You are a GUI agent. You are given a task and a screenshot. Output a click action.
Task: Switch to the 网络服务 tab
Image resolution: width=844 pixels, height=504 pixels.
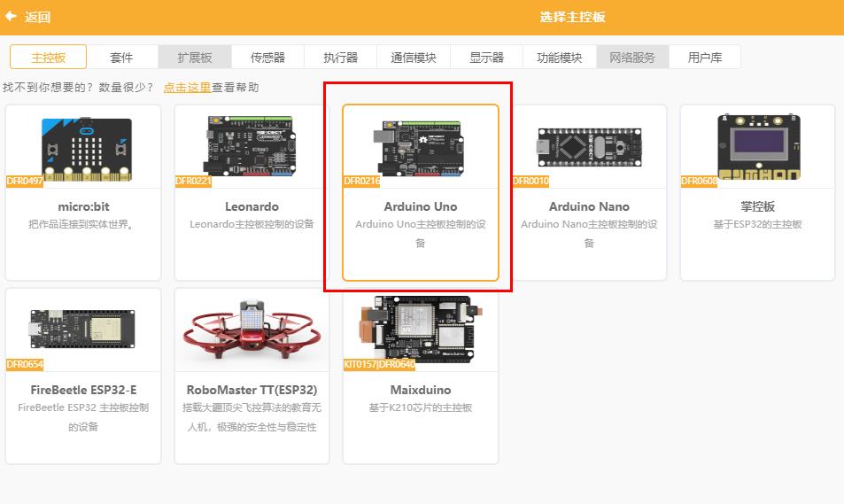tap(632, 57)
